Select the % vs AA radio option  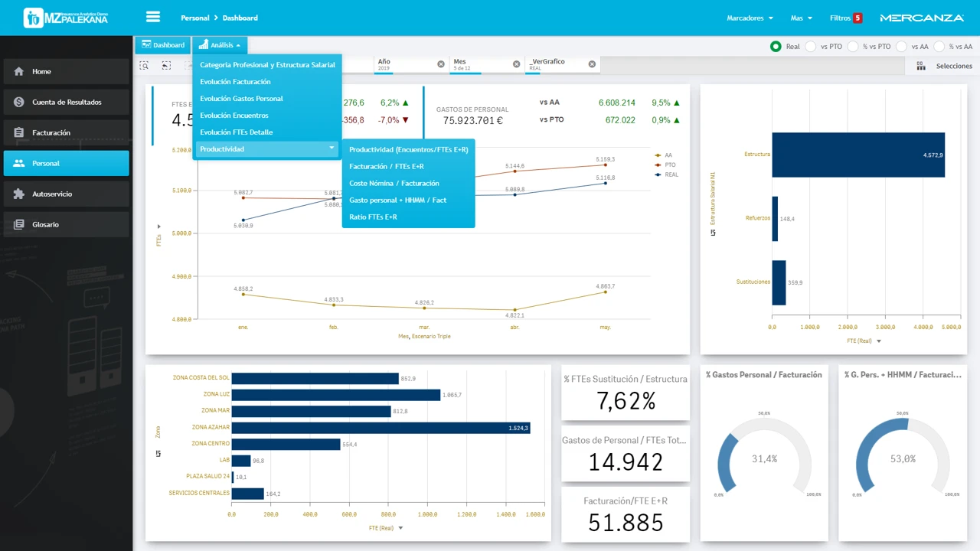pos(939,47)
